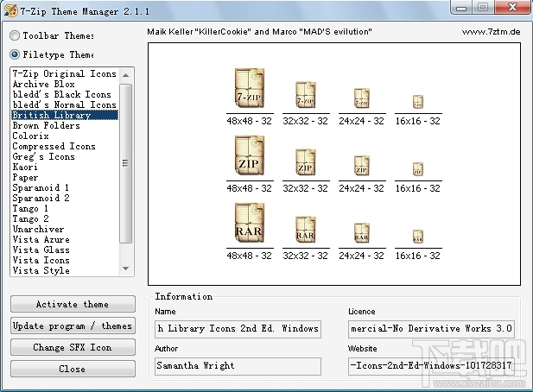Click the theme list scroll down arrow
Screen dimensions: 533x392
coord(126,269)
